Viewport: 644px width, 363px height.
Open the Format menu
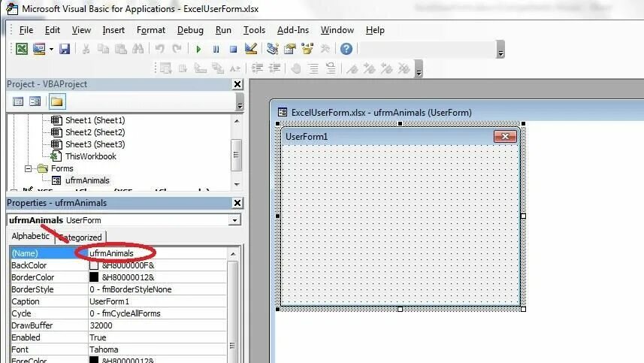tap(151, 30)
